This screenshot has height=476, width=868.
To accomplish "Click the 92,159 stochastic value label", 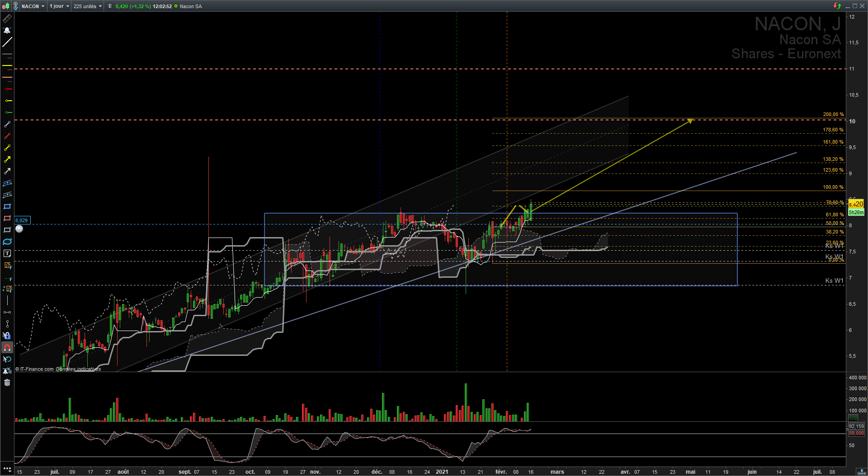I will tap(856, 426).
